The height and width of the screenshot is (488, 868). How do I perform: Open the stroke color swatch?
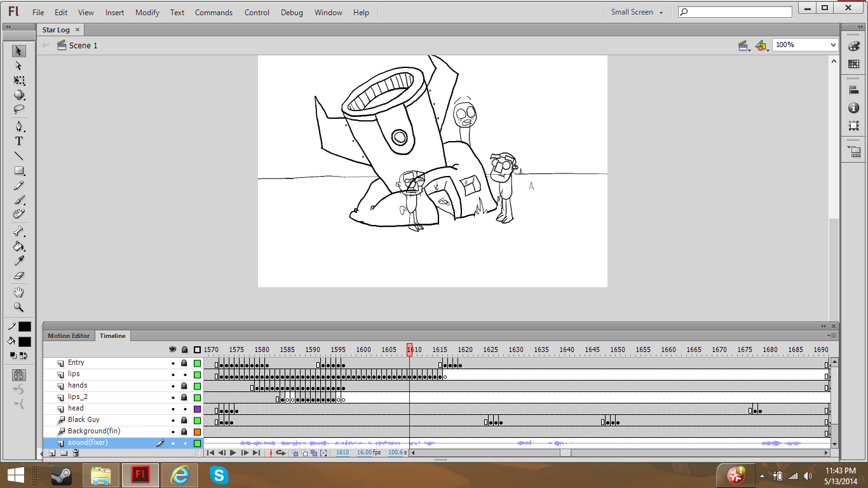(x=25, y=327)
